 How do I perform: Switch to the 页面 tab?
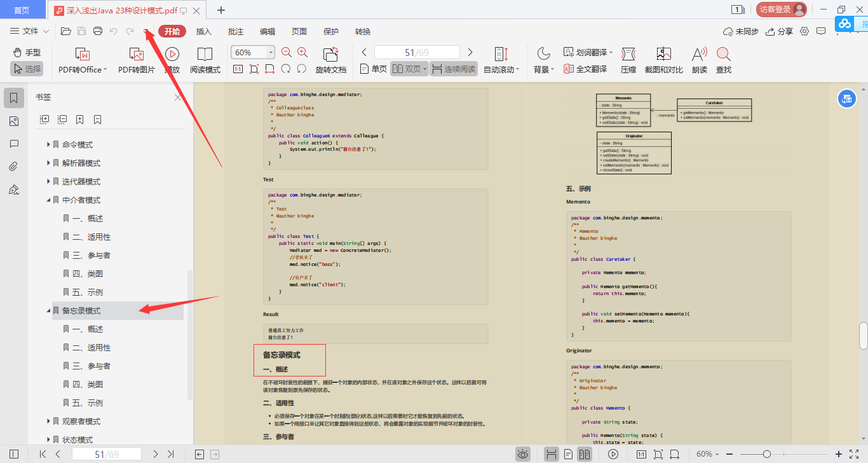point(299,32)
